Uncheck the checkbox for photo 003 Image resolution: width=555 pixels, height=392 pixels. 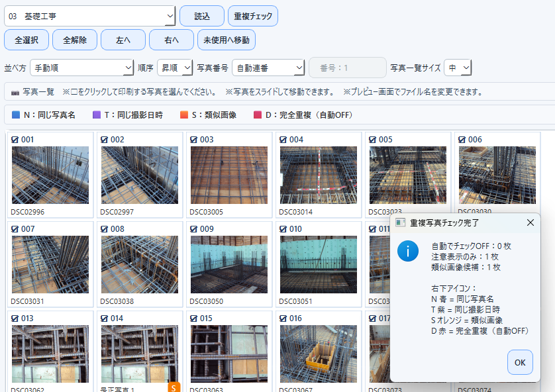193,140
